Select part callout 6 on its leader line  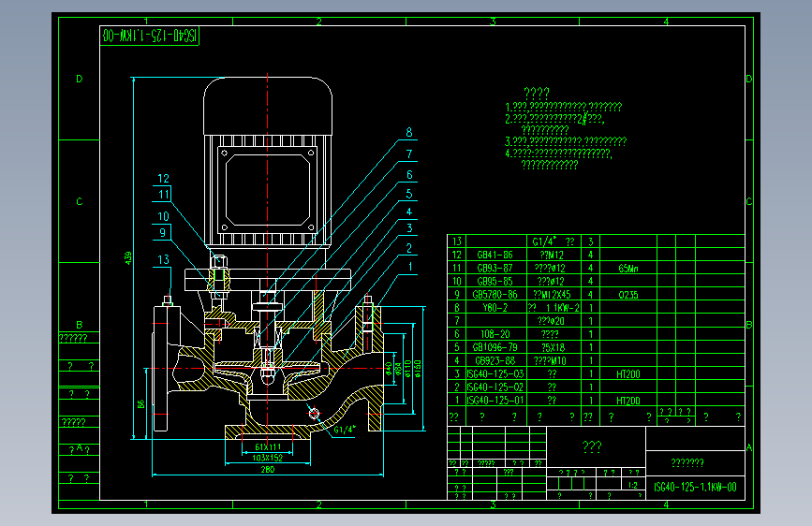(409, 175)
